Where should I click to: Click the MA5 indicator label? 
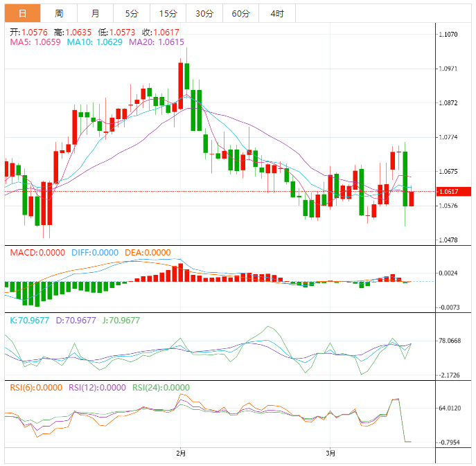(x=35, y=42)
